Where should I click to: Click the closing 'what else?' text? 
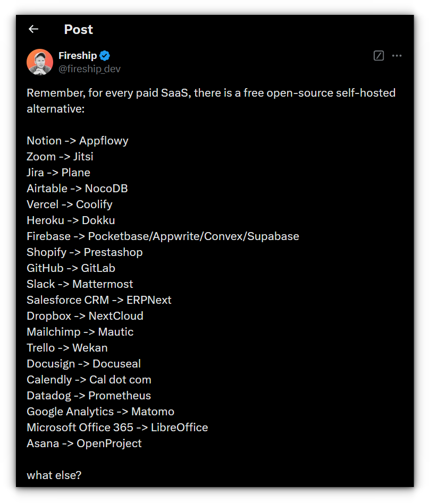(54, 475)
